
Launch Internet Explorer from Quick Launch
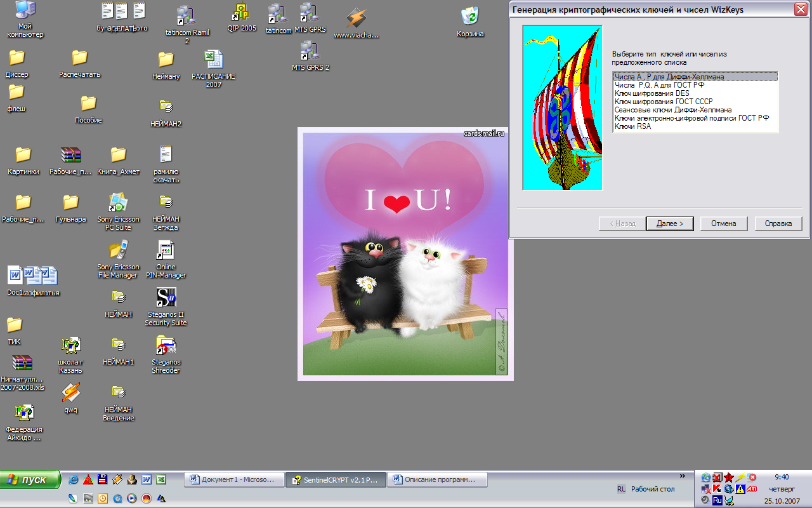coord(74,479)
